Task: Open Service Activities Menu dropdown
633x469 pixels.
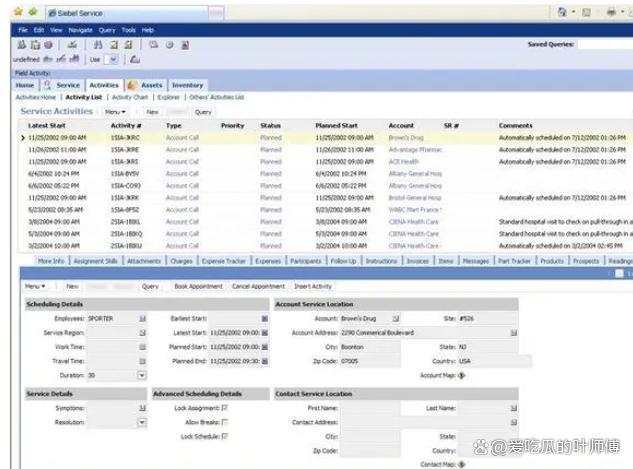Action: (x=115, y=112)
